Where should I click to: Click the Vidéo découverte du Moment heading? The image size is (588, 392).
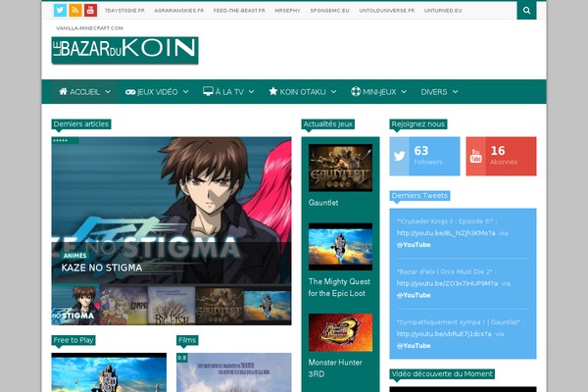(x=442, y=374)
